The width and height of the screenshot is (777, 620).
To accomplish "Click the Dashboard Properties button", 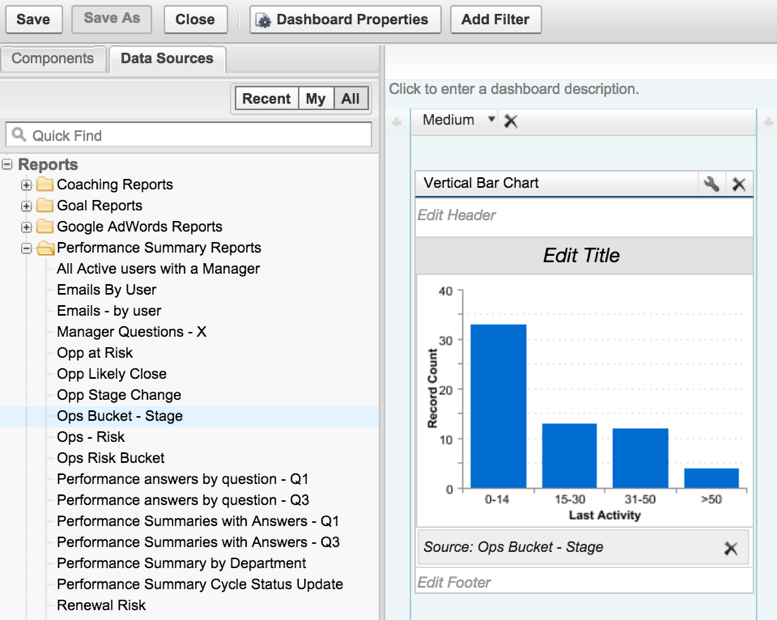I will point(344,19).
